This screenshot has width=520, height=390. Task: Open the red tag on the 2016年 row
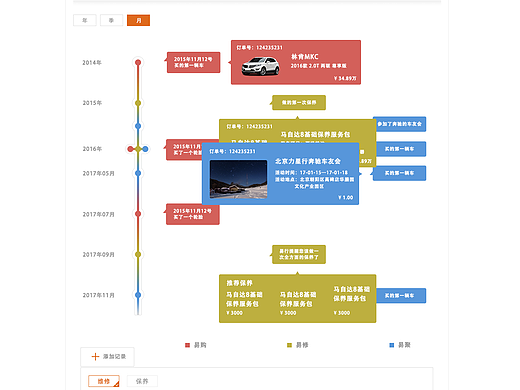click(184, 150)
